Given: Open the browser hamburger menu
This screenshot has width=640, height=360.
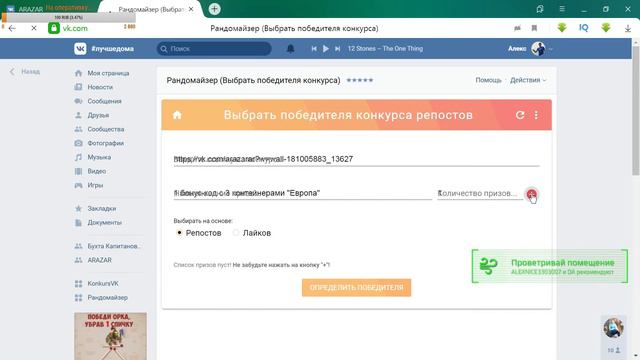Looking at the screenshot, I should pyautogui.click(x=562, y=9).
